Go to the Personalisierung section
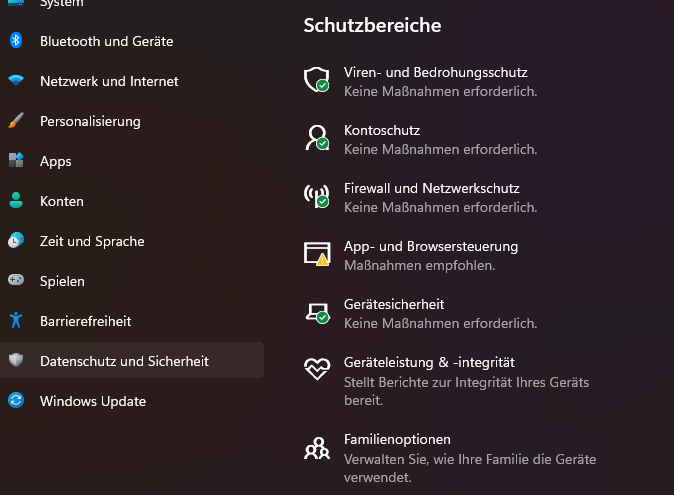 [90, 121]
